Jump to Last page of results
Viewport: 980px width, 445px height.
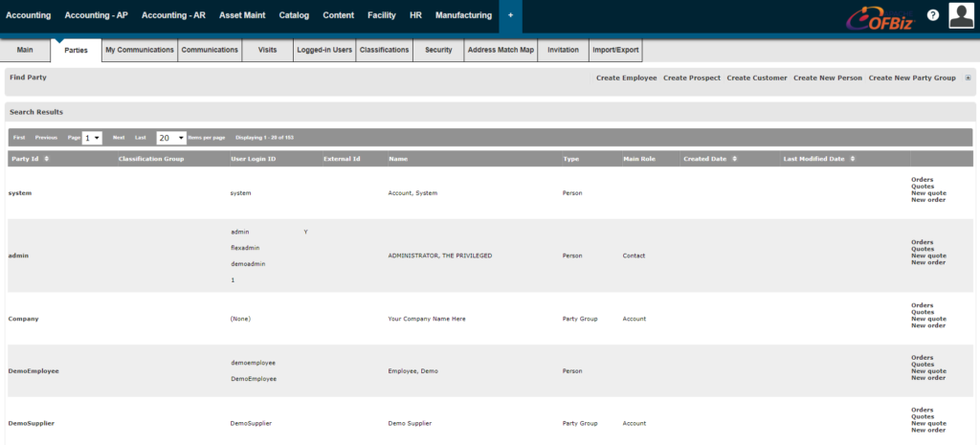[x=141, y=138]
